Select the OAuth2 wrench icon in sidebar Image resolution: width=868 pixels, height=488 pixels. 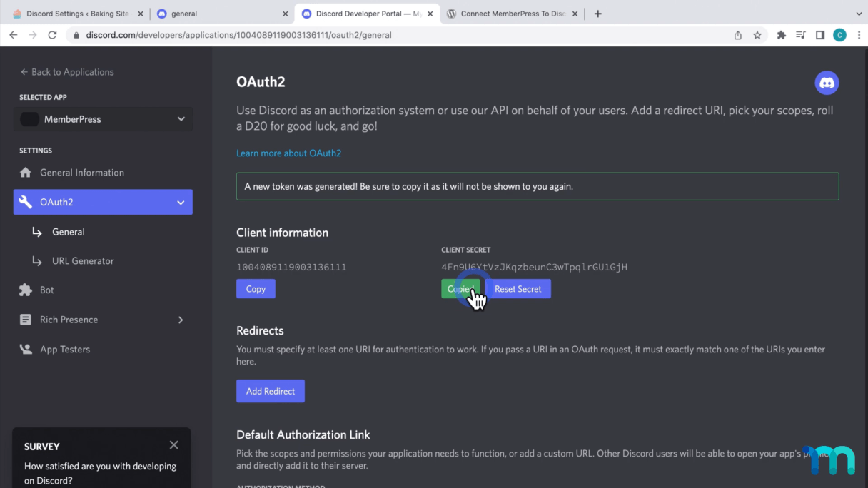[x=26, y=202]
